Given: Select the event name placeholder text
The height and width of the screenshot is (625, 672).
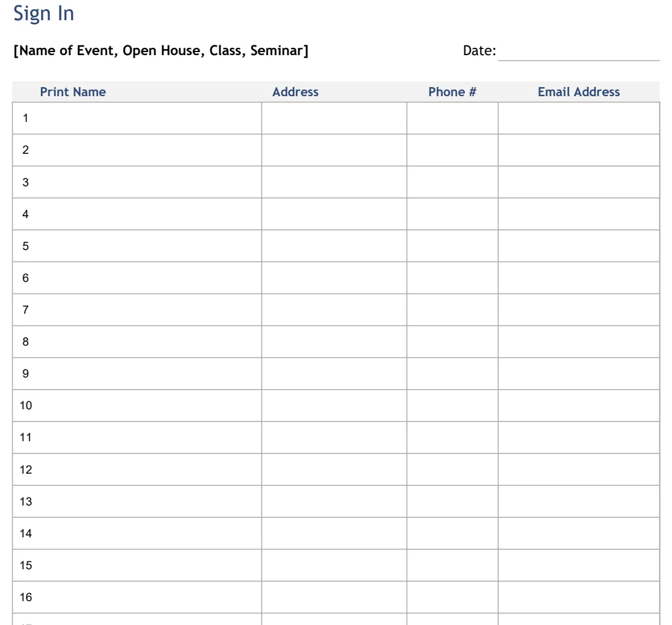Looking at the screenshot, I should pos(160,51).
